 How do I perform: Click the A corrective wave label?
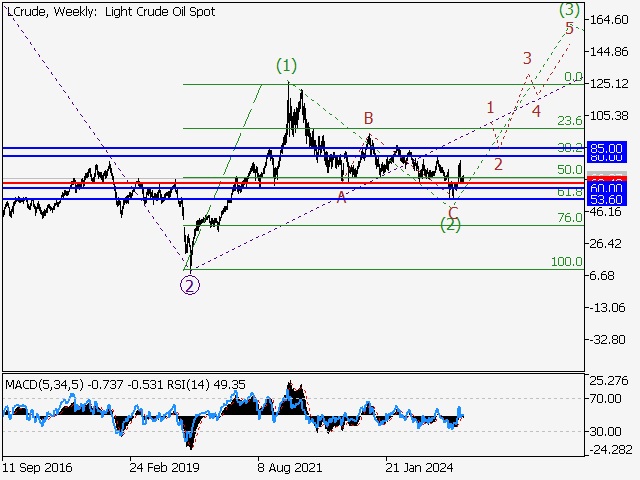[341, 197]
